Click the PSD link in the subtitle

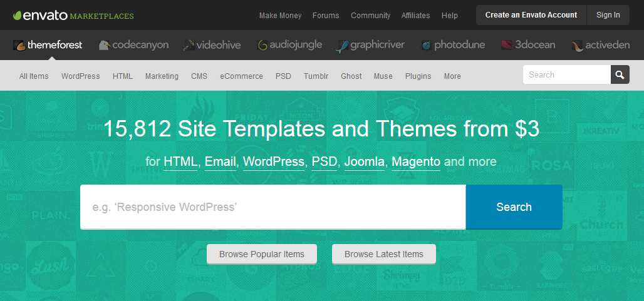click(325, 161)
